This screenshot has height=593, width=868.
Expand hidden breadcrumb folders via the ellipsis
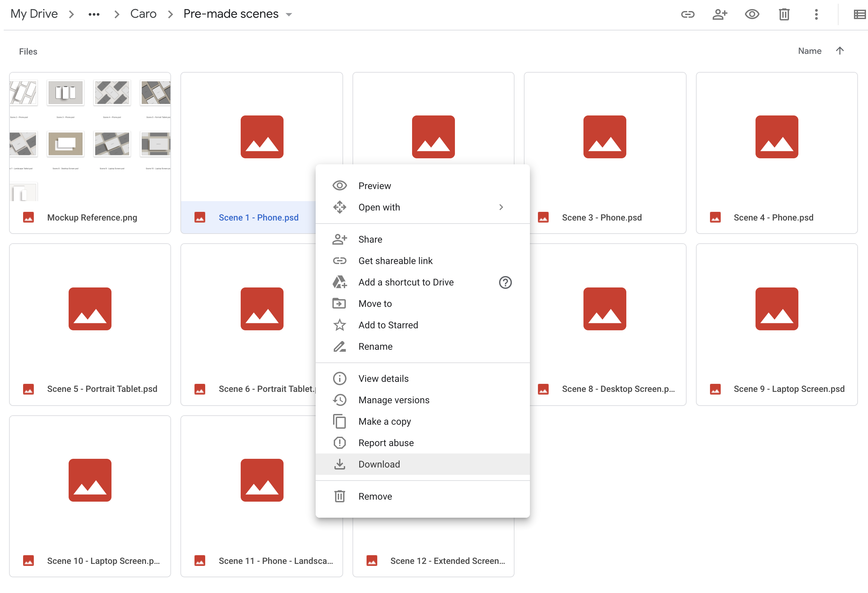pos(94,14)
